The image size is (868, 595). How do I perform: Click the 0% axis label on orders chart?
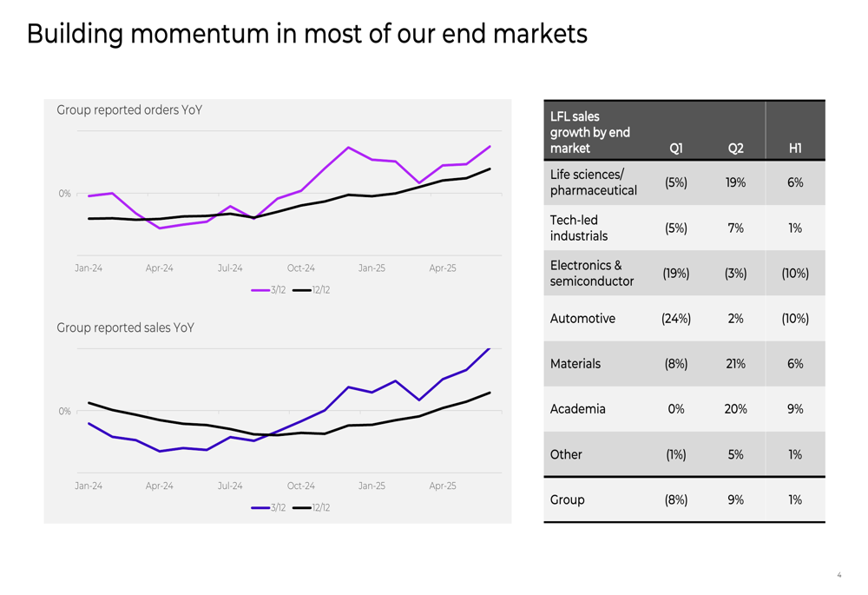(65, 194)
